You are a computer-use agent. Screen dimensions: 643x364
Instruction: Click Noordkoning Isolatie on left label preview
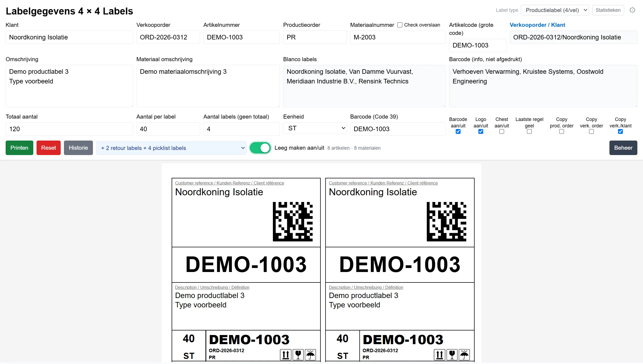click(x=219, y=192)
